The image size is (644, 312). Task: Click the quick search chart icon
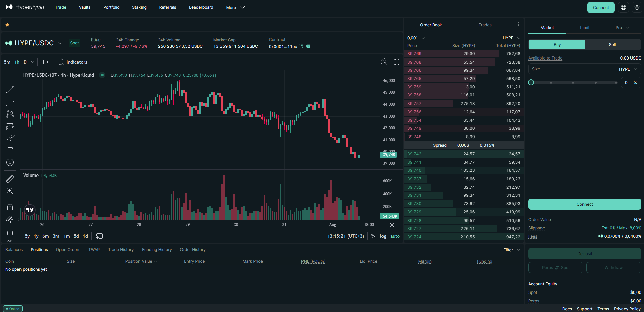point(384,62)
